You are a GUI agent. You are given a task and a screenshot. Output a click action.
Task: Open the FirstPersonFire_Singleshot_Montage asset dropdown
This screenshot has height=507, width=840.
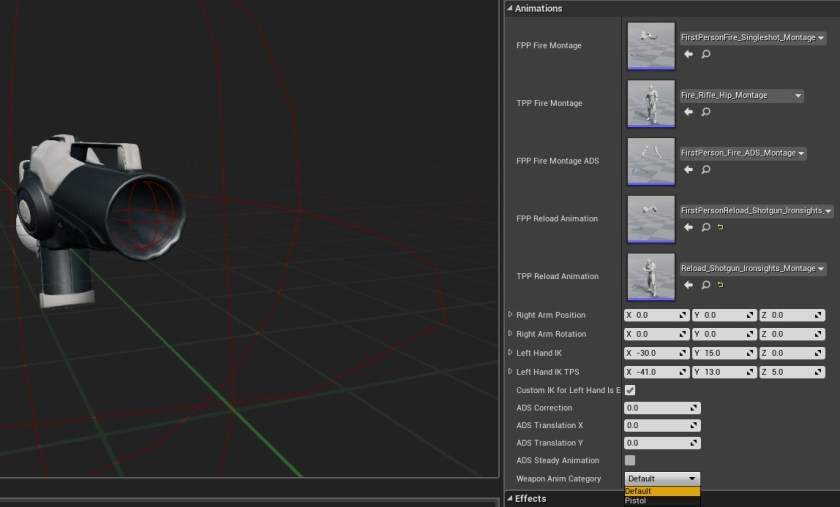752,38
